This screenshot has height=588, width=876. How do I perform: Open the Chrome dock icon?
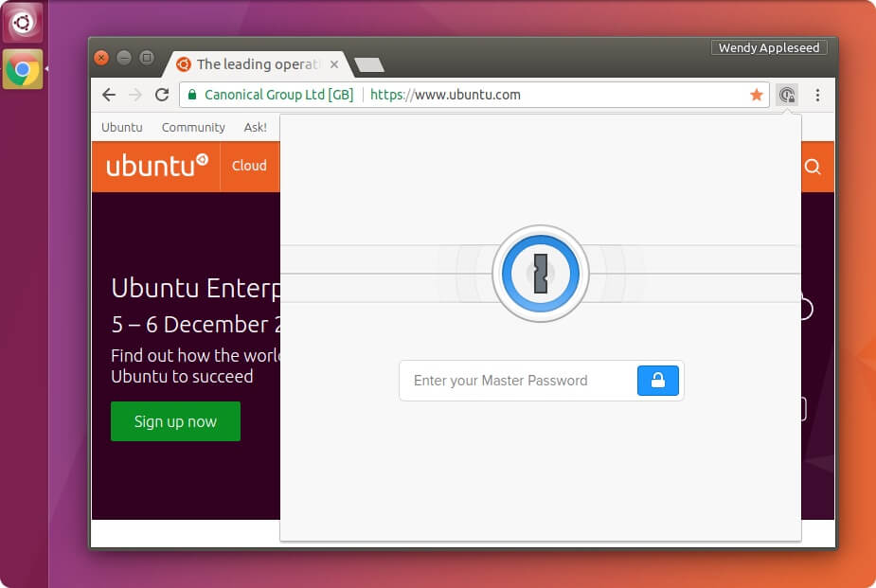[23, 68]
